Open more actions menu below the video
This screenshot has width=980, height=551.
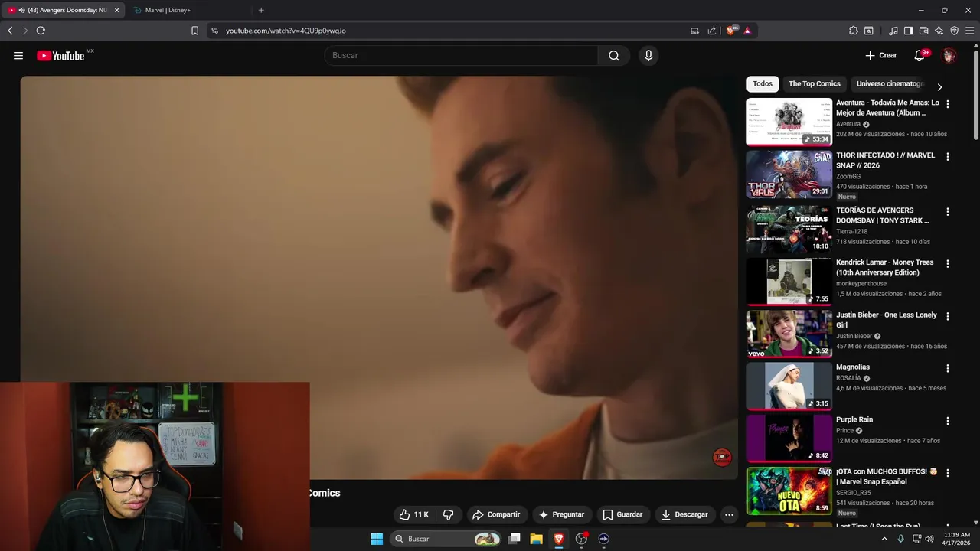coord(729,514)
